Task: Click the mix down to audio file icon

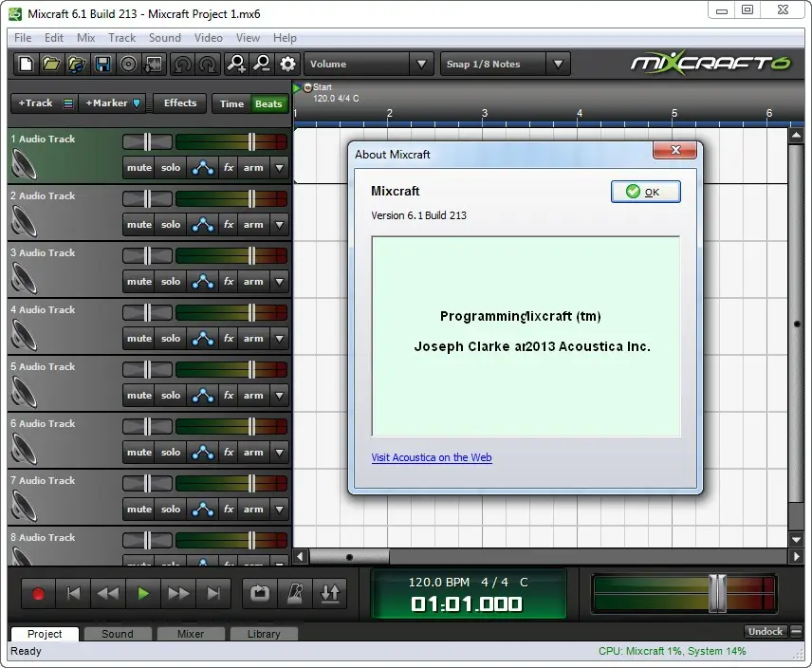Action: 154,65
